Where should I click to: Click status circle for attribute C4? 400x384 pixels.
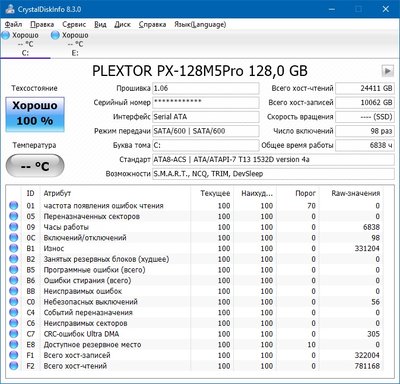pyautogui.click(x=14, y=312)
